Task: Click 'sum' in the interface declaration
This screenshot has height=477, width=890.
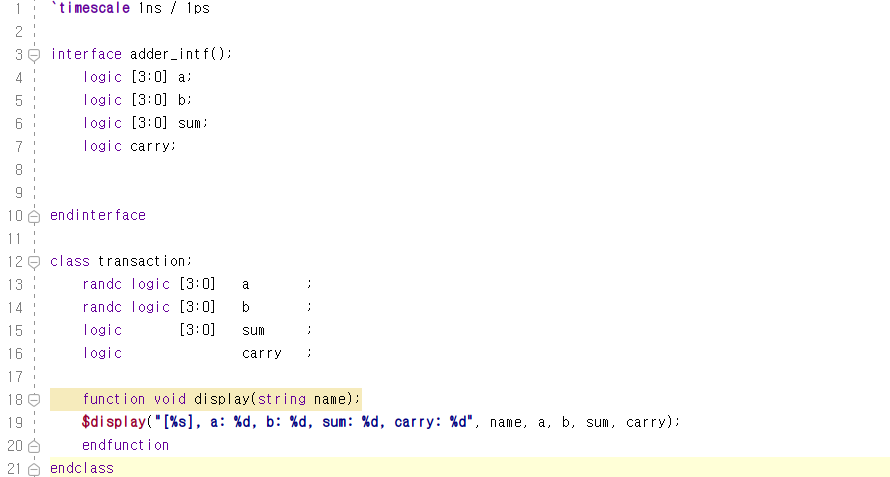Action: pyautogui.click(x=190, y=123)
